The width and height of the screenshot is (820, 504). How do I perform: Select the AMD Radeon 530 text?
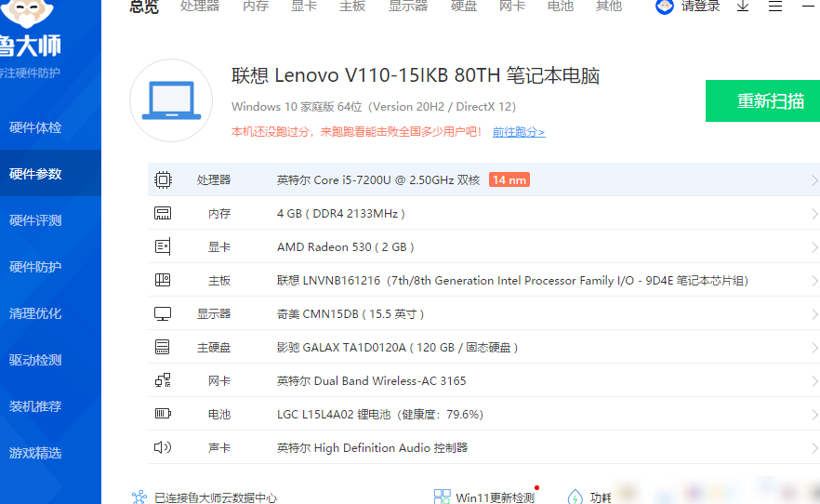point(346,246)
